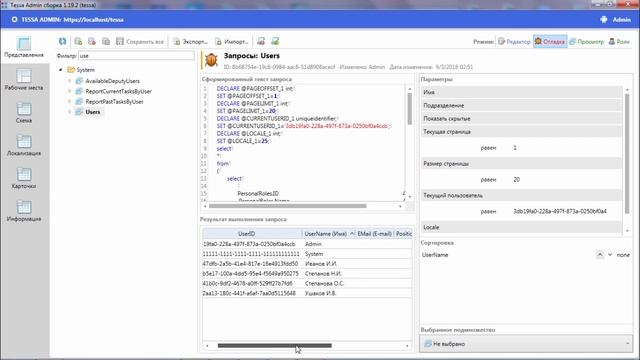This screenshot has width=640, height=360.
Task: Click the Подразделение parameter row
Action: click(x=521, y=105)
